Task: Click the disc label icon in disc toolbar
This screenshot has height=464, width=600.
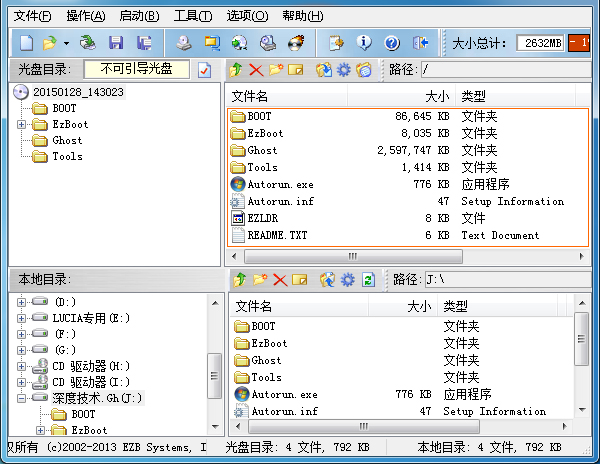Action: pyautogui.click(x=364, y=70)
